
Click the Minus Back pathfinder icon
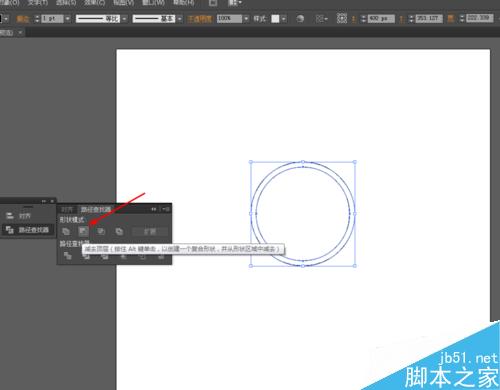(161, 257)
